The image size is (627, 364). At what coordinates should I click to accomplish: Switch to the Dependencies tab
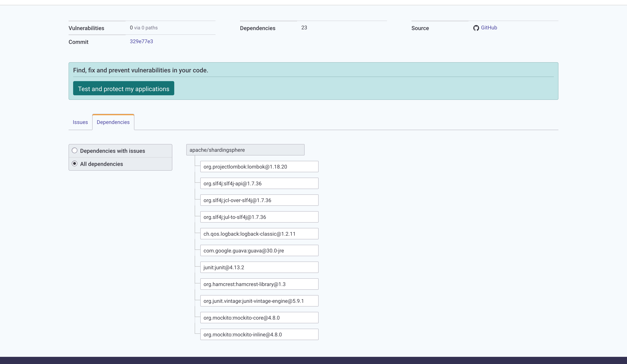click(x=113, y=122)
